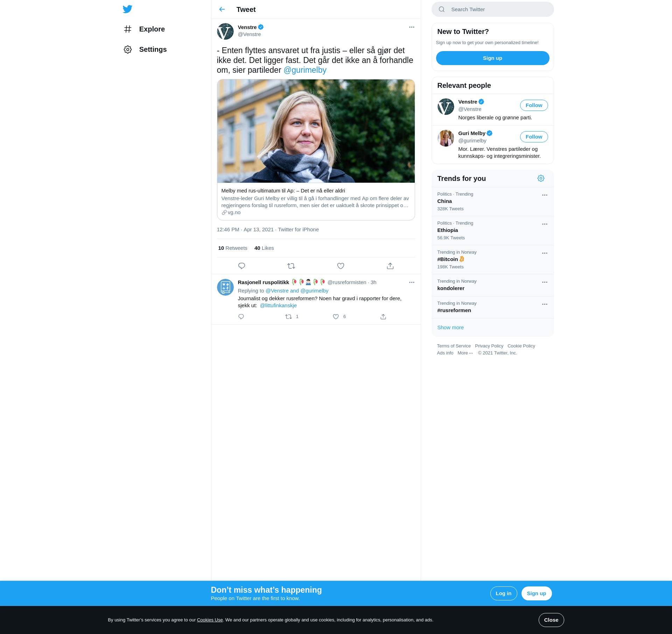The height and width of the screenshot is (634, 672).
Task: Open the #rusreformen trending topic
Action: 492,307
